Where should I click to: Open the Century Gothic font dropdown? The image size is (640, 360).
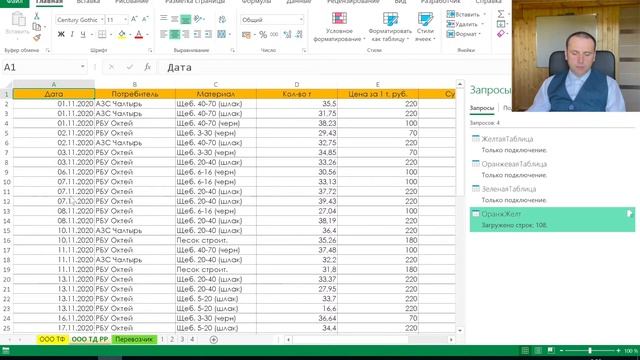[x=102, y=20]
